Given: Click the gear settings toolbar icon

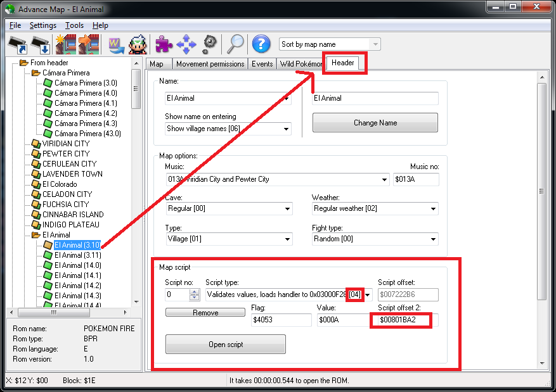Looking at the screenshot, I should pyautogui.click(x=210, y=44).
